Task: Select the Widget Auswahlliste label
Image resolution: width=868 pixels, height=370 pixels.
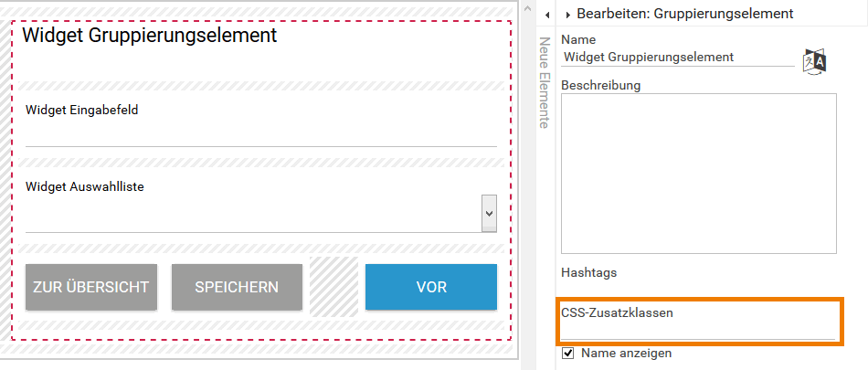Action: pyautogui.click(x=85, y=186)
